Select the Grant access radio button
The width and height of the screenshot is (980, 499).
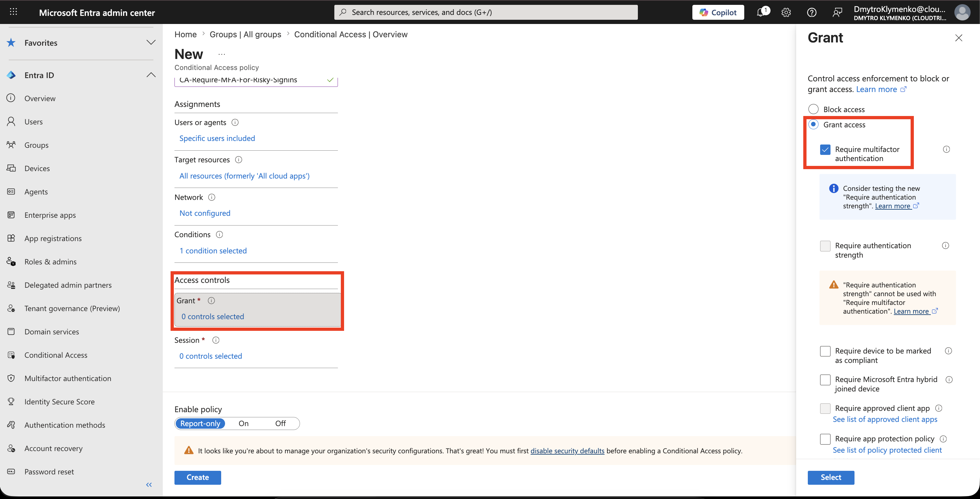tap(813, 124)
